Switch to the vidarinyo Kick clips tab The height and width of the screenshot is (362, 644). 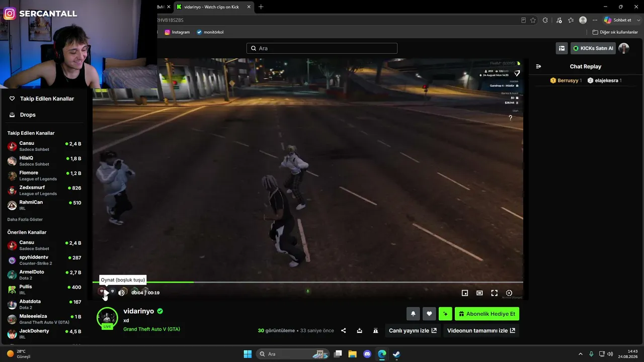211,7
